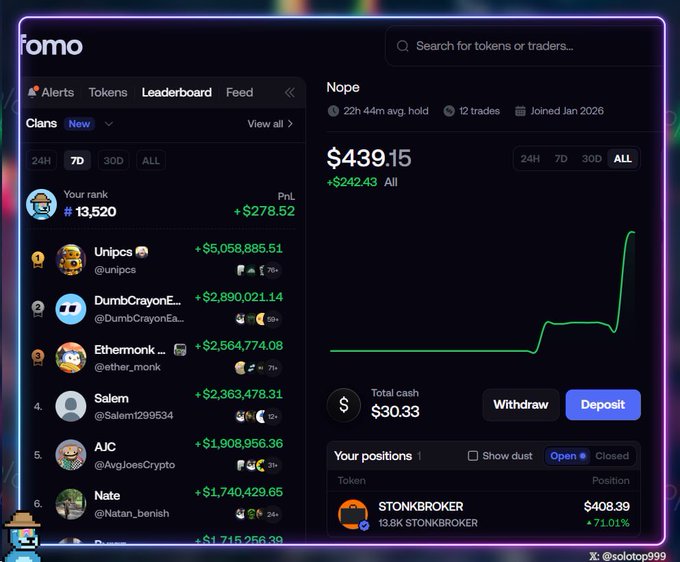This screenshot has width=680, height=562.
Task: Open STONKBROKER position row value $408.39
Action: coord(606,506)
